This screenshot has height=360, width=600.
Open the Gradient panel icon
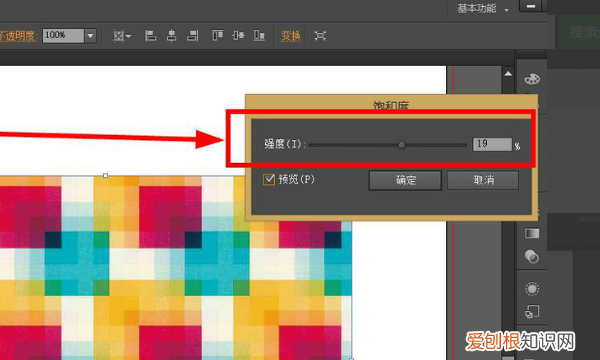532,233
